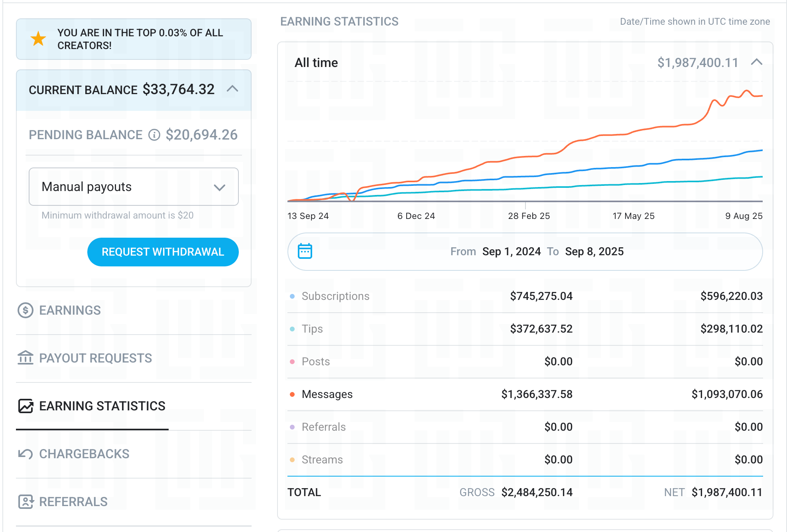Image resolution: width=787 pixels, height=532 pixels.
Task: Open the Payout Requests menu item
Action: click(x=95, y=358)
